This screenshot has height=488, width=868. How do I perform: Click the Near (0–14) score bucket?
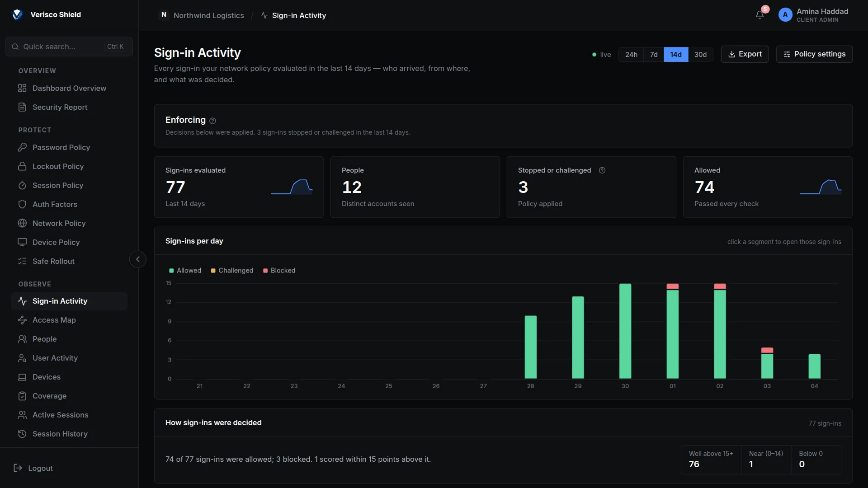(x=766, y=460)
